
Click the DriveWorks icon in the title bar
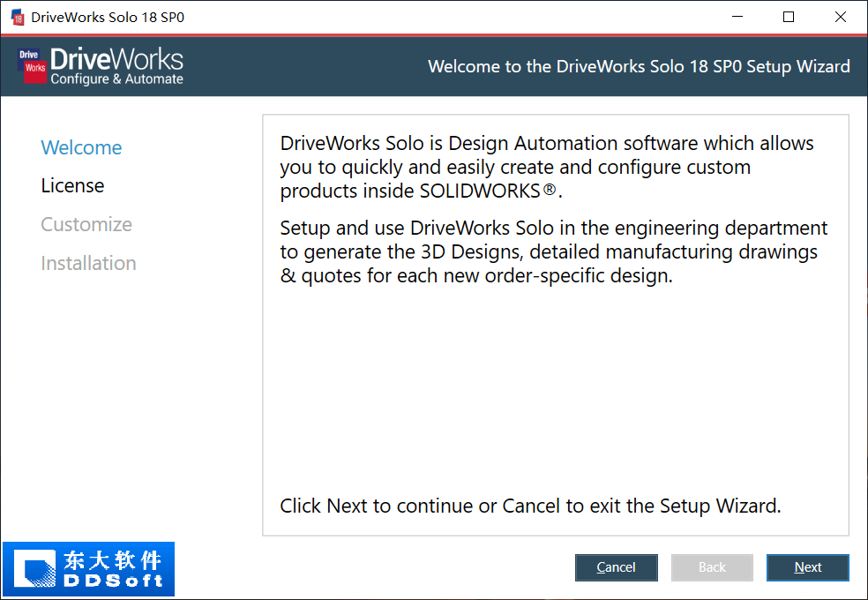(18, 17)
